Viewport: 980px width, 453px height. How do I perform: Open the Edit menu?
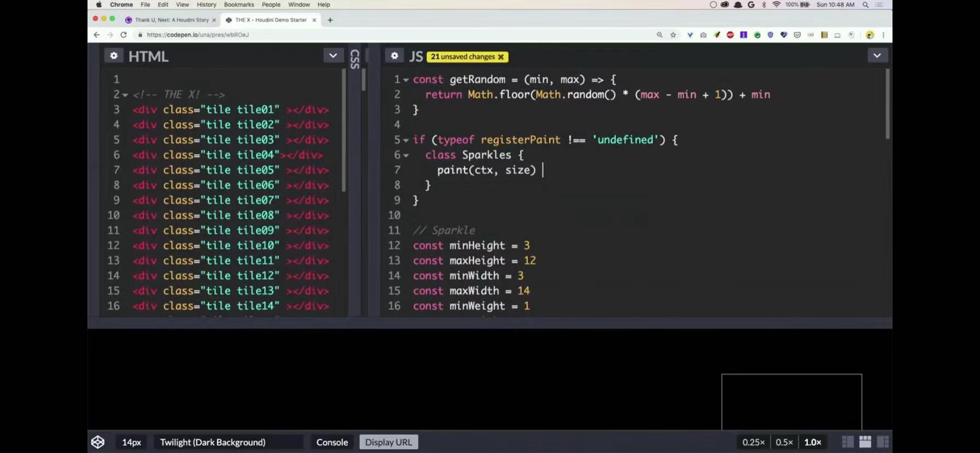coord(163,4)
